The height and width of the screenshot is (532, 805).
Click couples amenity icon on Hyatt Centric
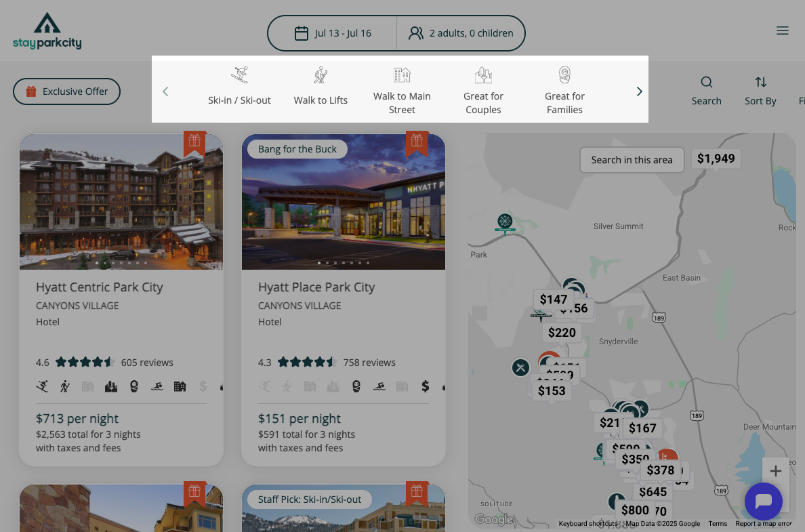pyautogui.click(x=111, y=386)
